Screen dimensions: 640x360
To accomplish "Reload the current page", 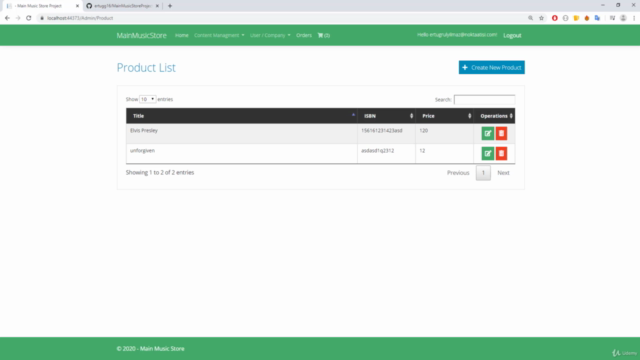I will pyautogui.click(x=29, y=18).
